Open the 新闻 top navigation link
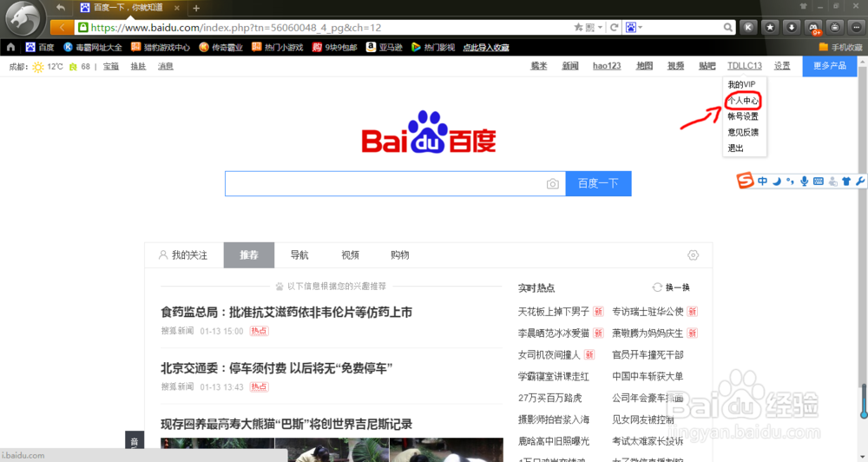Image resolution: width=868 pixels, height=462 pixels. [x=570, y=66]
